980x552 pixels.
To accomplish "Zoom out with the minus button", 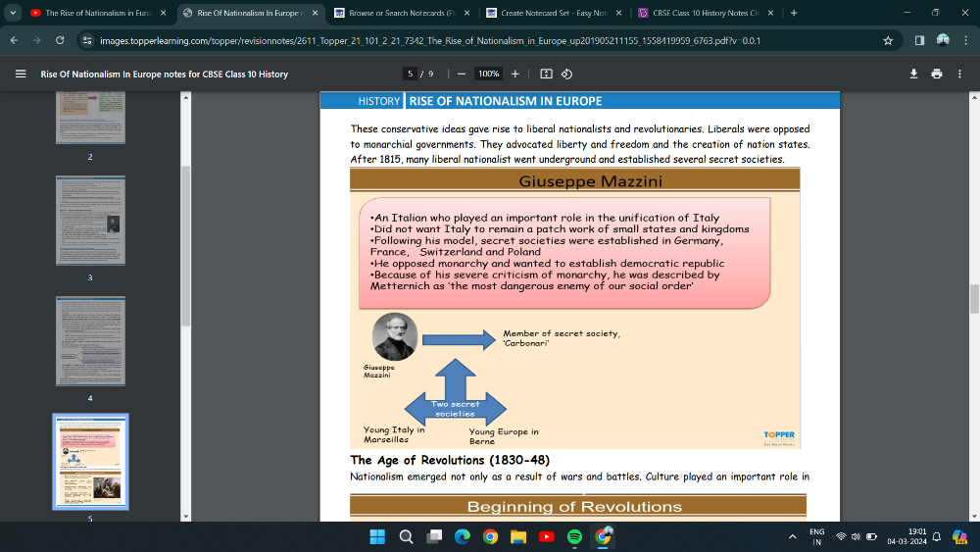I will tap(461, 74).
